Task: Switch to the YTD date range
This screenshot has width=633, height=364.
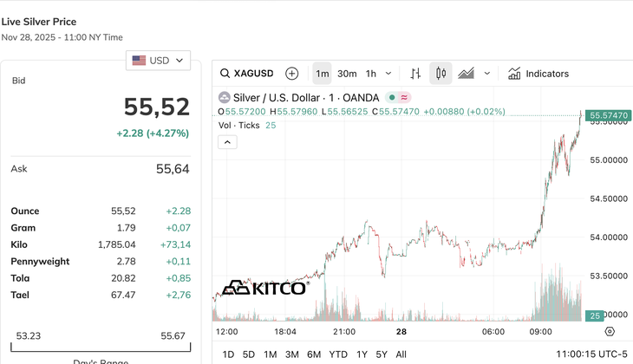Action: click(x=338, y=354)
